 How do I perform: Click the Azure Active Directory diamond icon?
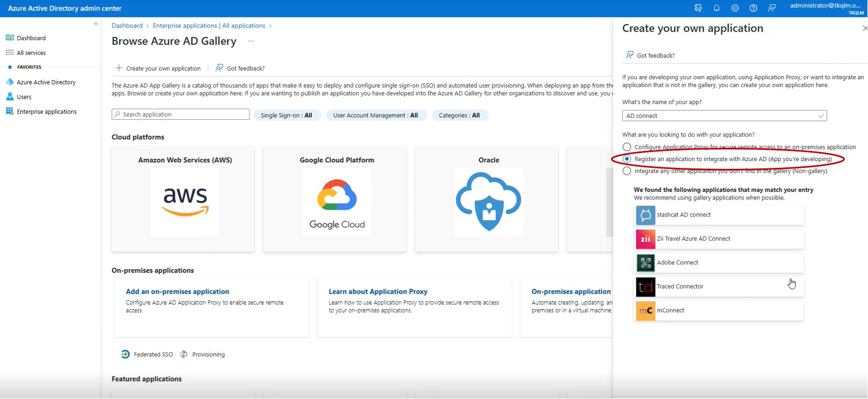(x=9, y=82)
